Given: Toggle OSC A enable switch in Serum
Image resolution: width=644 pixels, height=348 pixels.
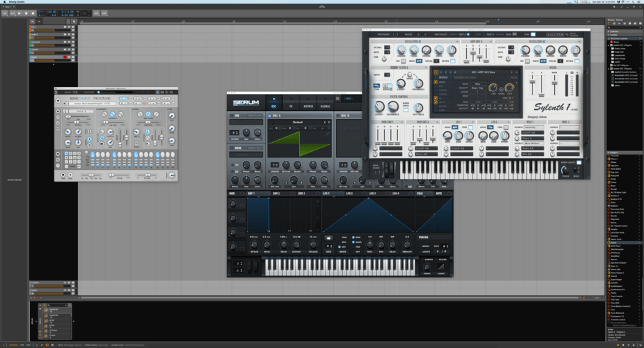Looking at the screenshot, I should [270, 116].
